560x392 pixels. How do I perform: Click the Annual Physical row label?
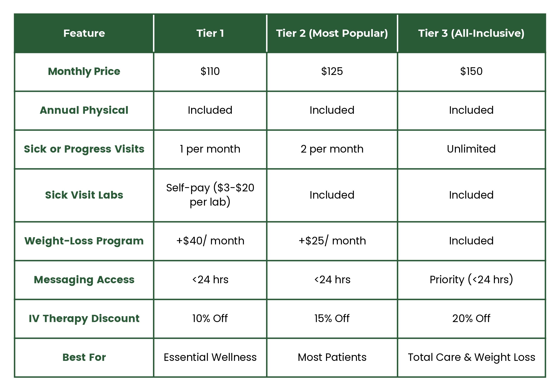pos(84,110)
